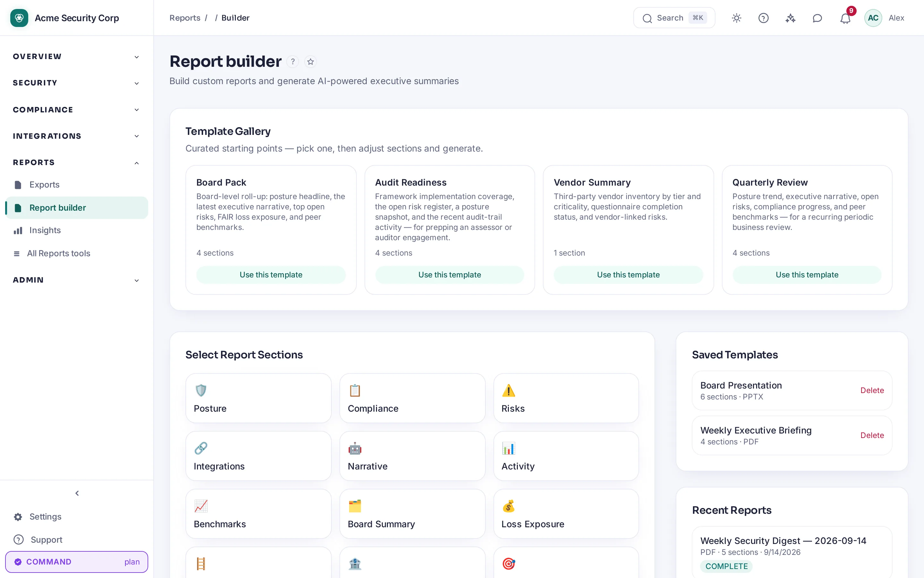924x578 pixels.
Task: Click the Search input field
Action: [674, 18]
